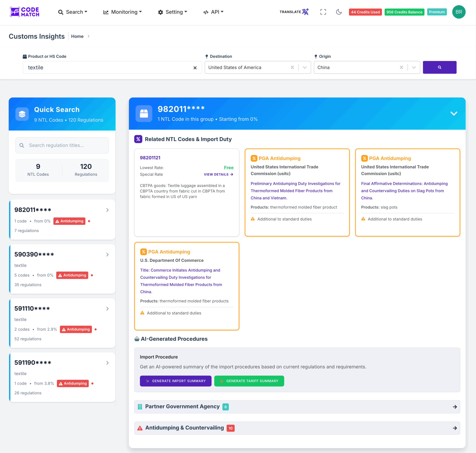476x453 pixels.
Task: Click the Search regulation titles field
Action: (62, 145)
